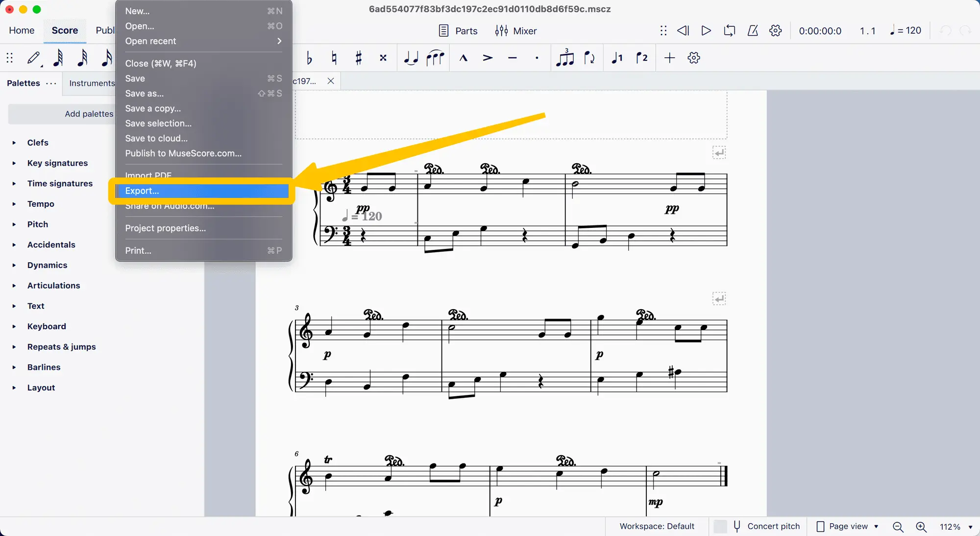
Task: Flip note stem direction
Action: click(x=589, y=58)
